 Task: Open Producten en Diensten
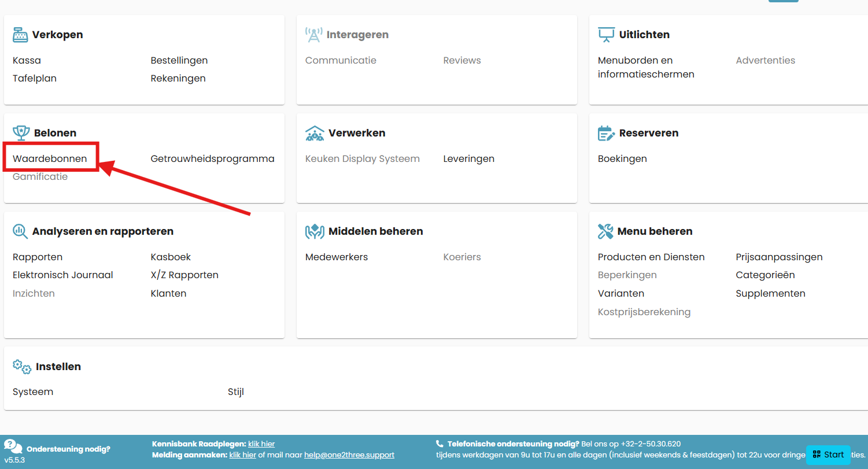coord(651,257)
